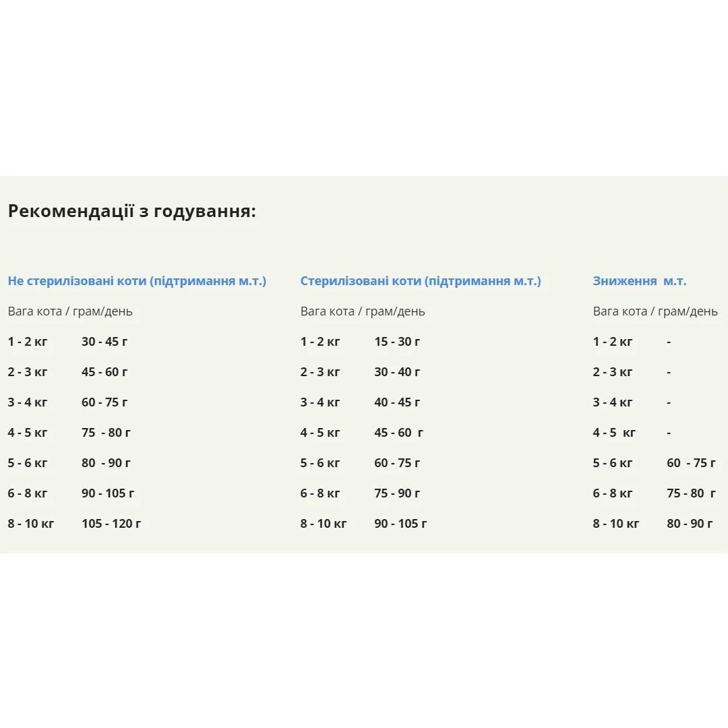
Task: Select the "30 - 40 г" portion value
Action: 397,372
